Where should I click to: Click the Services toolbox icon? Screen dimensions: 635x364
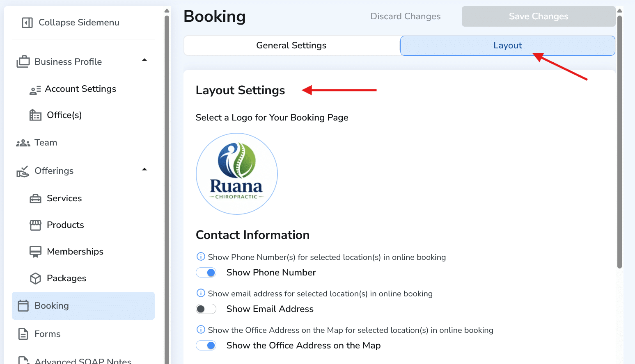click(35, 199)
